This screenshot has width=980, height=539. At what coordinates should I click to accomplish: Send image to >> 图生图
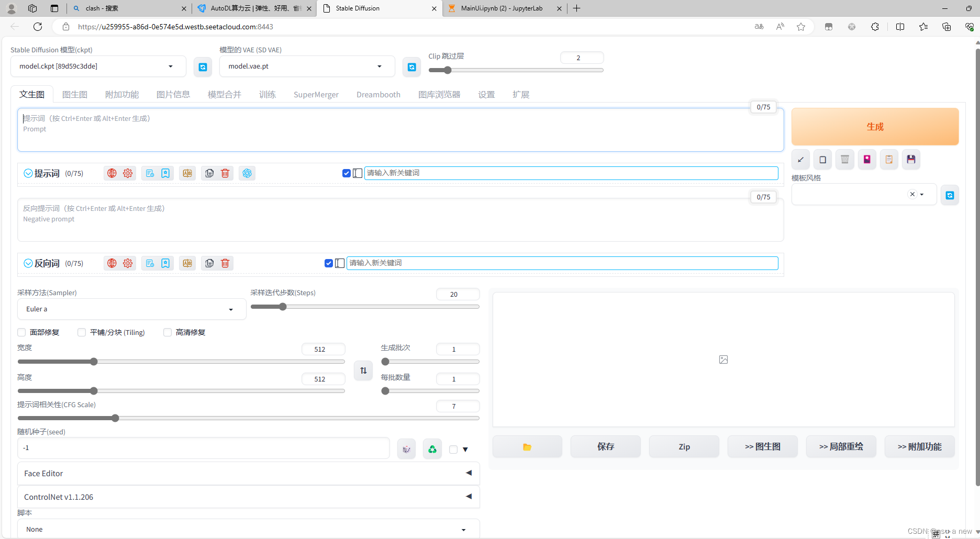coord(763,447)
